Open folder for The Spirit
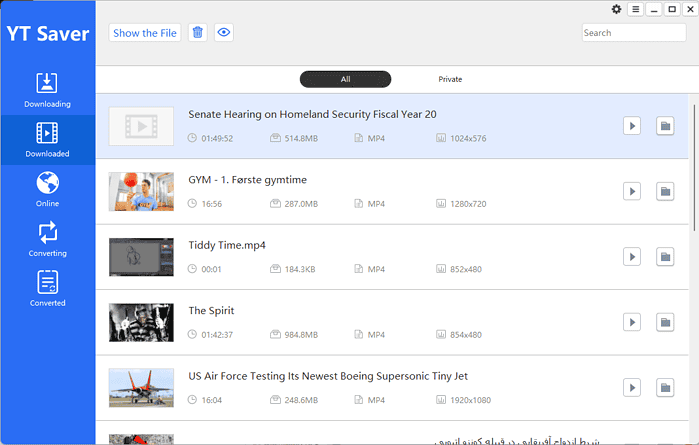Image resolution: width=699 pixels, height=445 pixels. click(665, 322)
